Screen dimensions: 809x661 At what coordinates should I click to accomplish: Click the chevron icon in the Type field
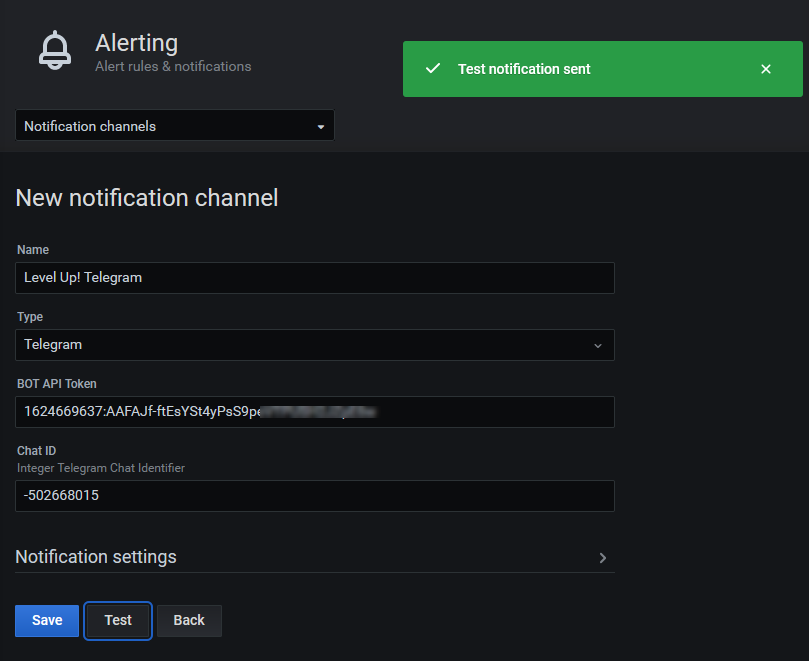pyautogui.click(x=598, y=345)
